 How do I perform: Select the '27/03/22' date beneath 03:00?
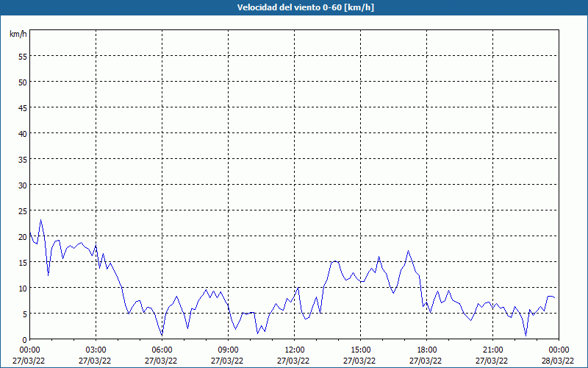96,361
